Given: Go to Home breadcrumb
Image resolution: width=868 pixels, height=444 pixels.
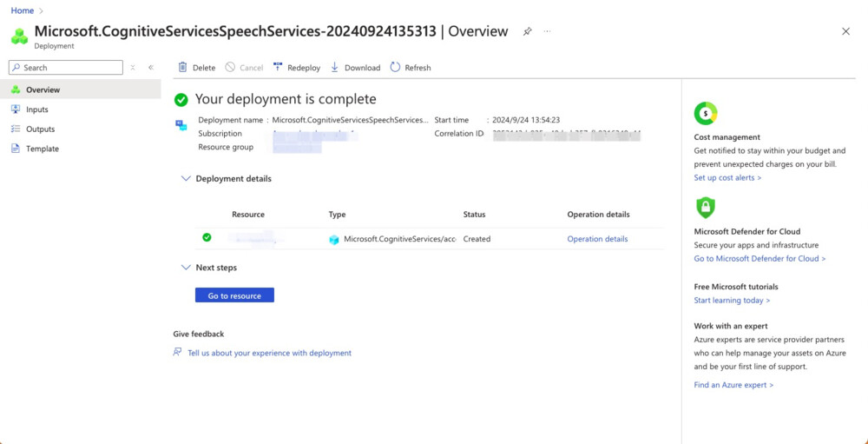Looking at the screenshot, I should coord(23,10).
